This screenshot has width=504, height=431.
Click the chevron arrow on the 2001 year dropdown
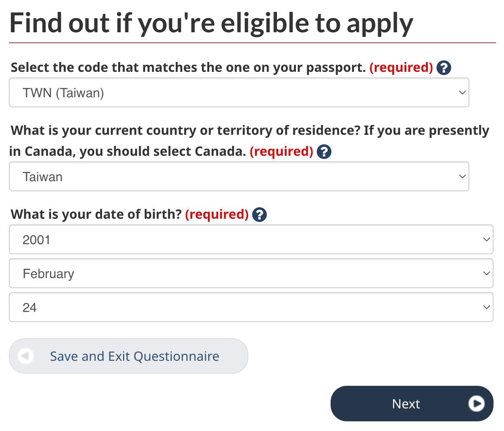486,240
